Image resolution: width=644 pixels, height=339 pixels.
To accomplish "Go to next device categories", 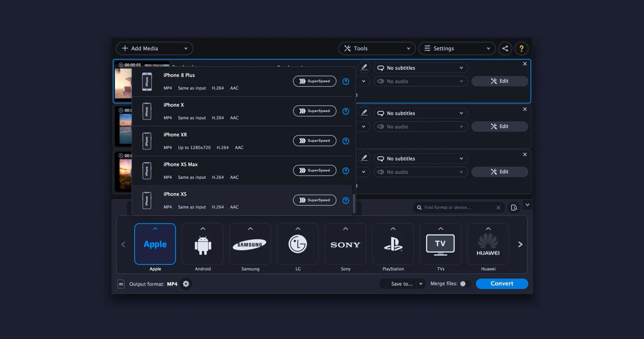I will 520,244.
